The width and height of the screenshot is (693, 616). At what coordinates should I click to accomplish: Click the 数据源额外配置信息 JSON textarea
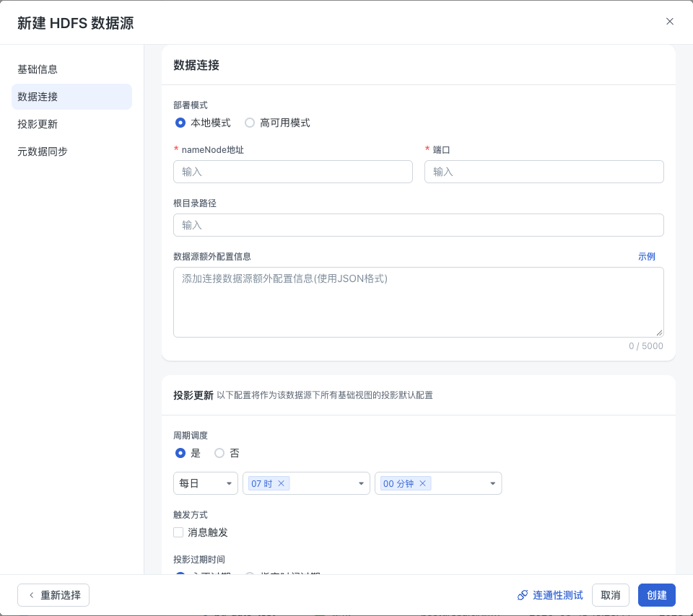419,302
